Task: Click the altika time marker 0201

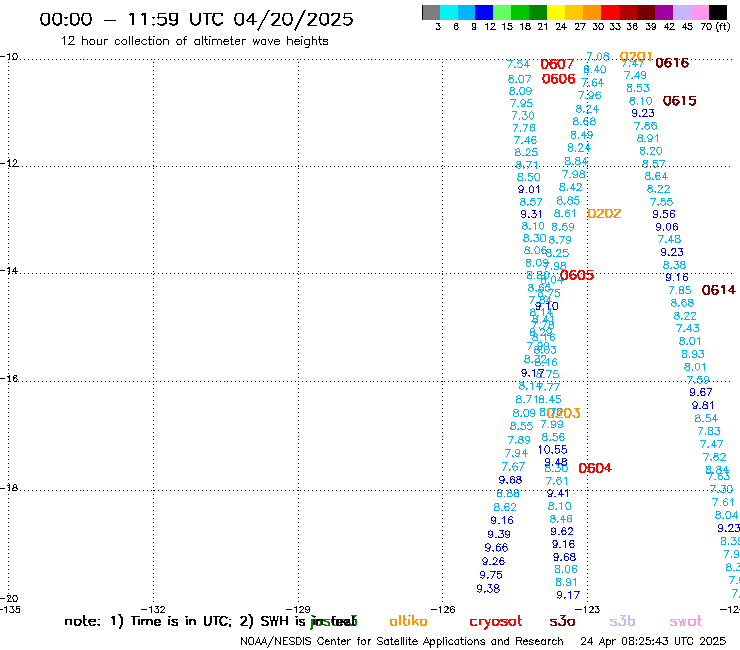Action: point(636,57)
